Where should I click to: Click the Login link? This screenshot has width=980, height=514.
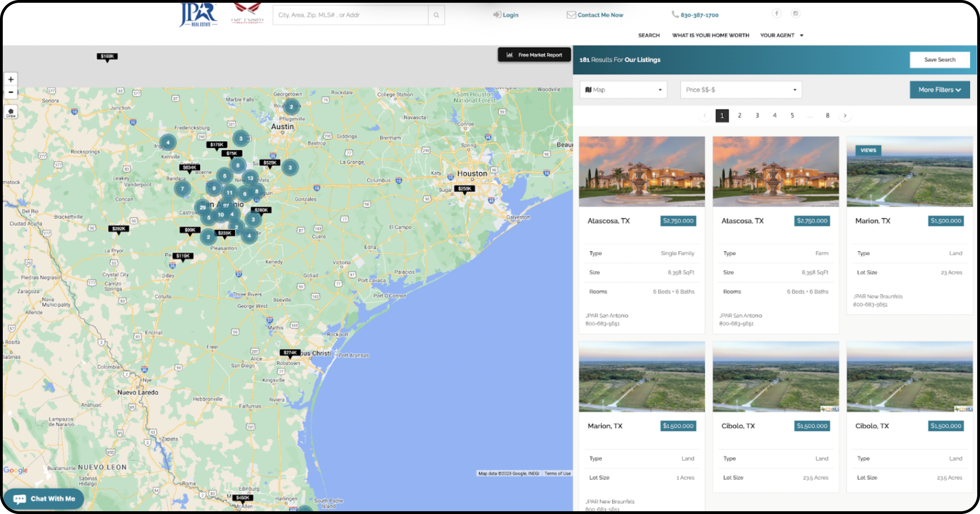click(506, 15)
